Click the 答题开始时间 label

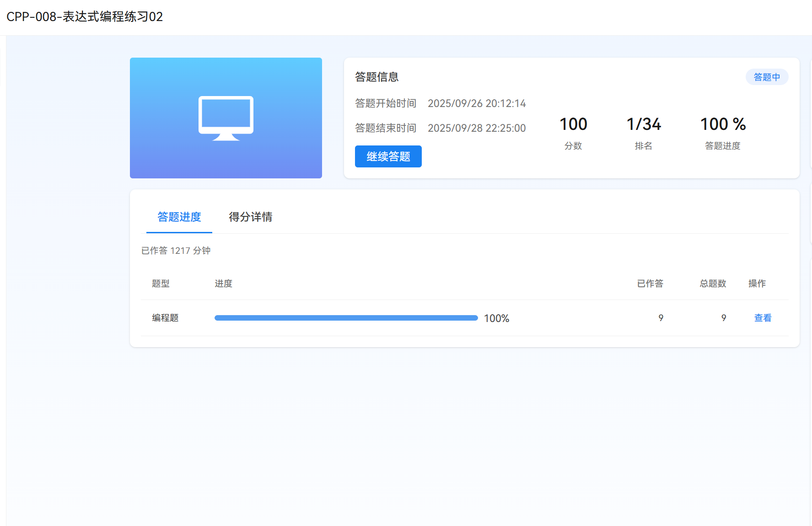click(x=386, y=103)
